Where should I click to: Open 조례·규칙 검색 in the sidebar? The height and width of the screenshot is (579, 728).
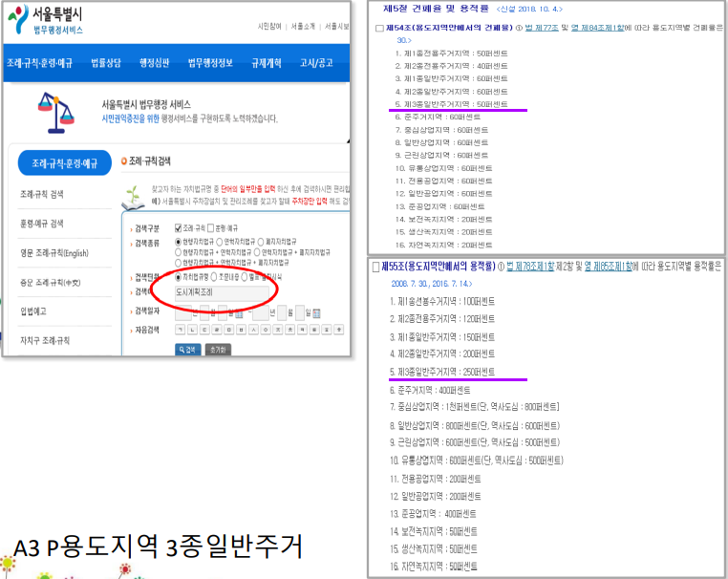[42, 194]
